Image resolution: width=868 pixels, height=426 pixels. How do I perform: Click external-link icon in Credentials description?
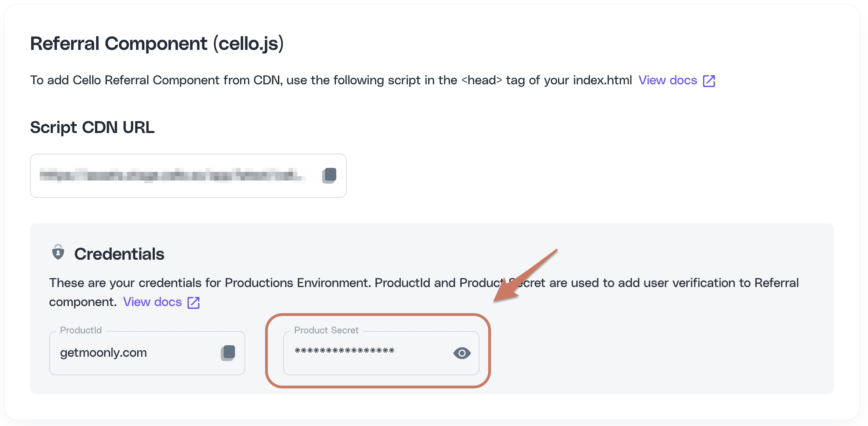(x=193, y=302)
